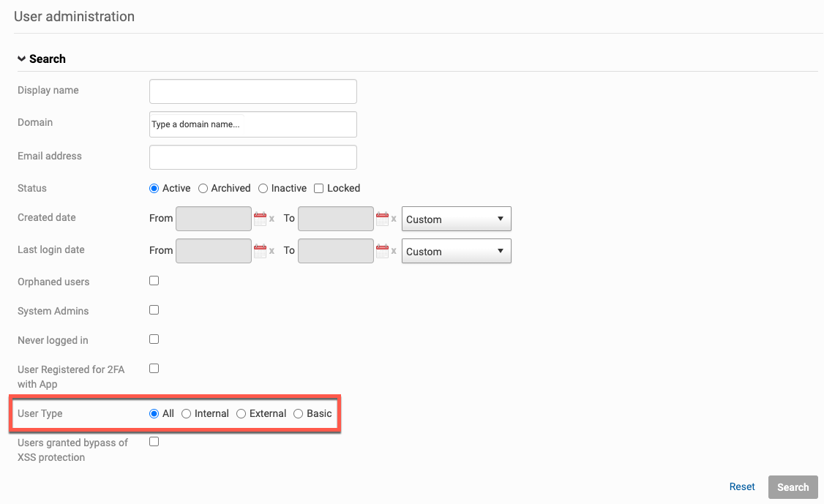
Task: Open calendar for Last login To field
Action: [x=382, y=251]
